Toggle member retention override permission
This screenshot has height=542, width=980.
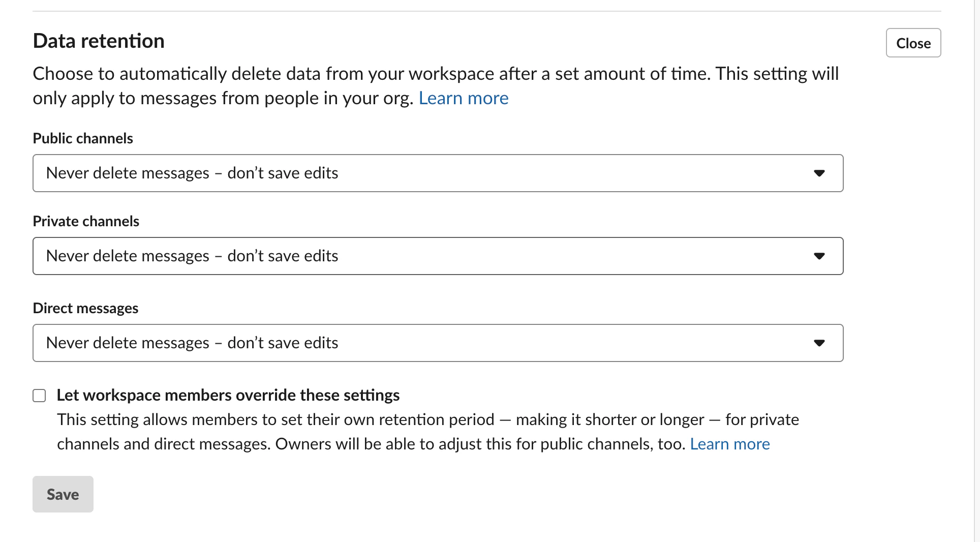[39, 395]
